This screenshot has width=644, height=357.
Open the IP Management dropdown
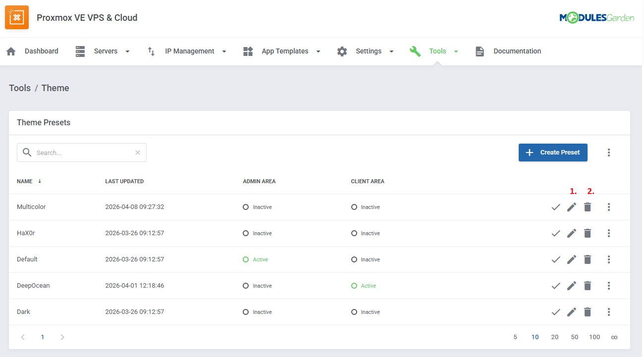(187, 51)
